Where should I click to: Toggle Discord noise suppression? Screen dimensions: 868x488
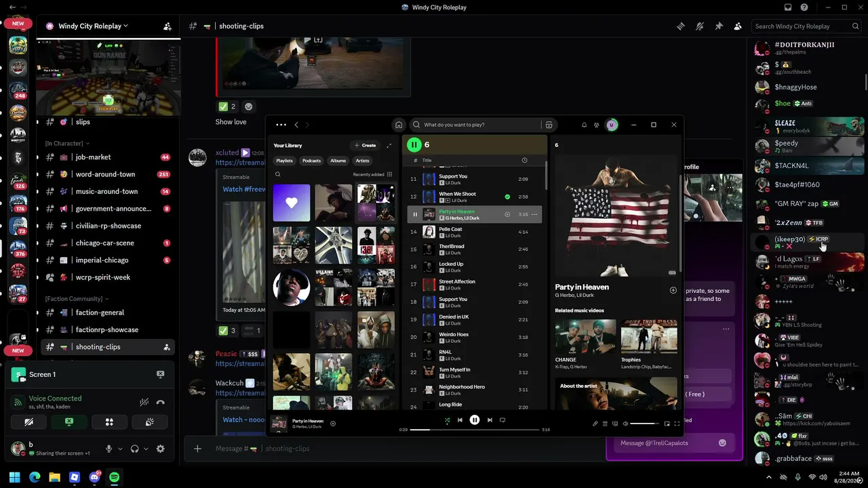pos(144,402)
